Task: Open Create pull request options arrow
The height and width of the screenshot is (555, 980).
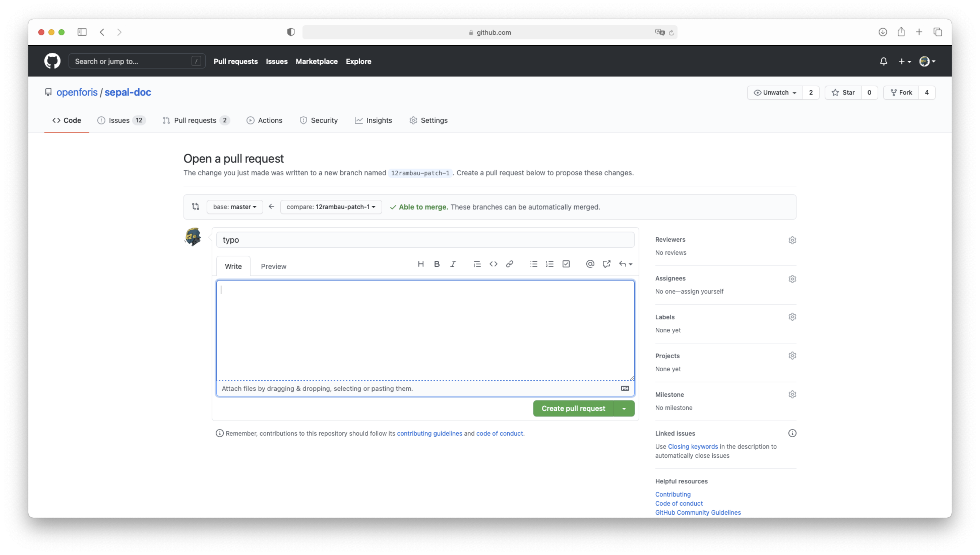Action: click(624, 409)
